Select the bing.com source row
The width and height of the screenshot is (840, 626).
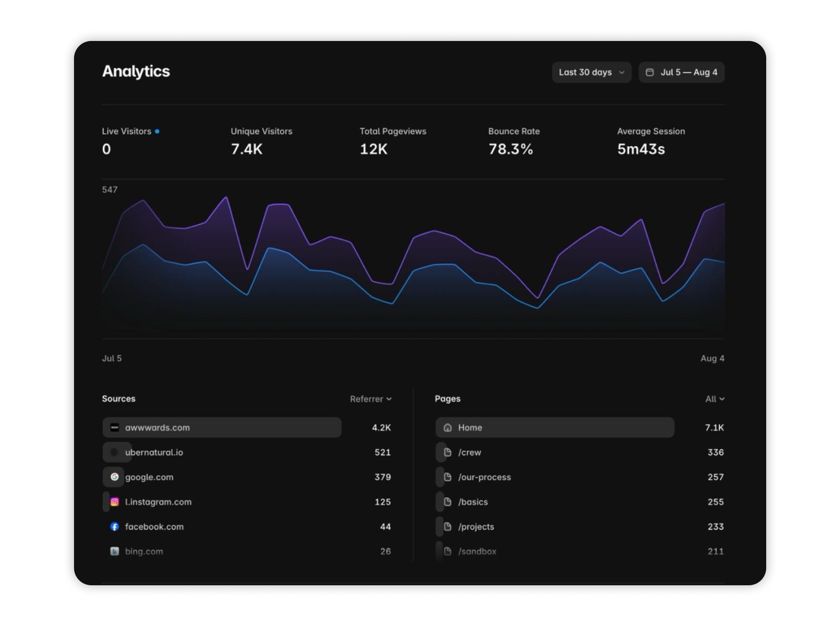point(247,551)
